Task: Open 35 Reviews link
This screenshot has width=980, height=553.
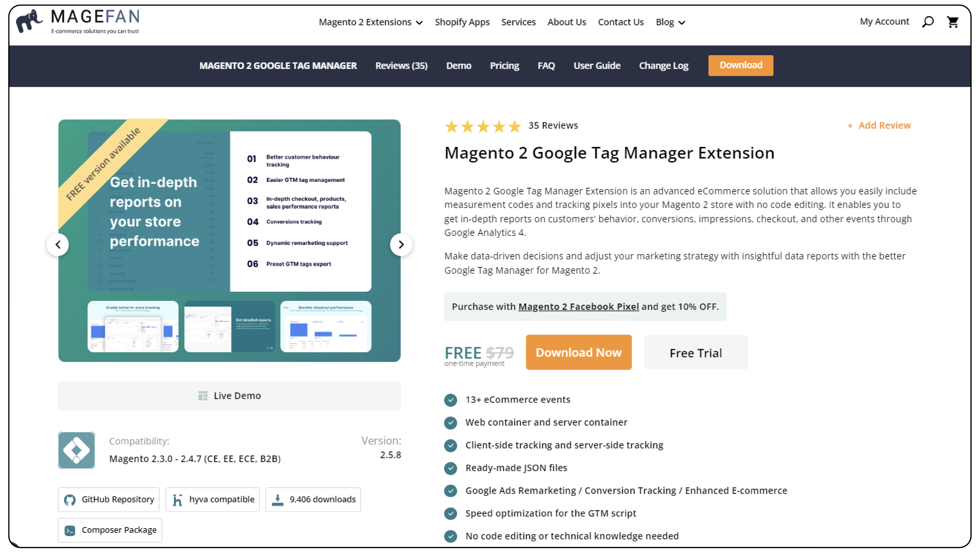Action: [x=553, y=126]
